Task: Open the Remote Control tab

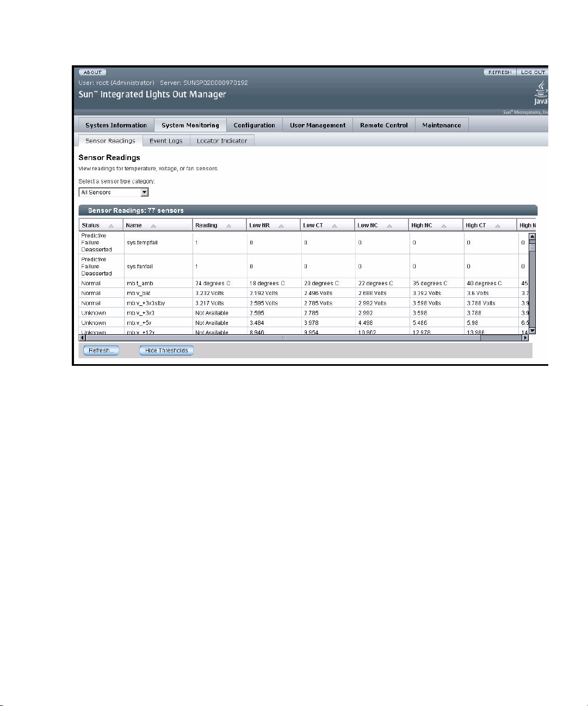Action: tap(384, 125)
